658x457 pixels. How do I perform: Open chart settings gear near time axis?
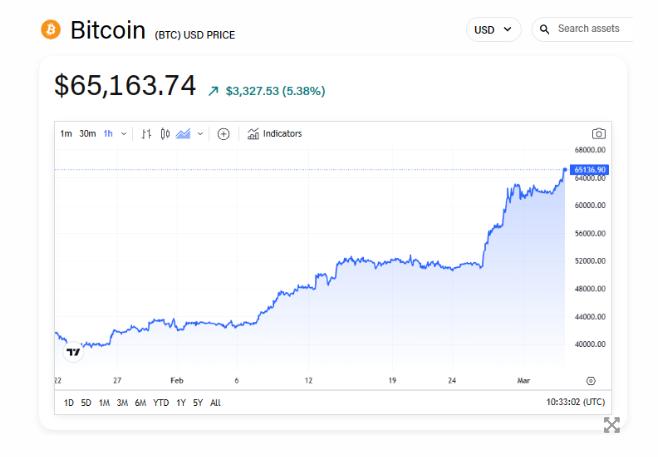tap(591, 380)
